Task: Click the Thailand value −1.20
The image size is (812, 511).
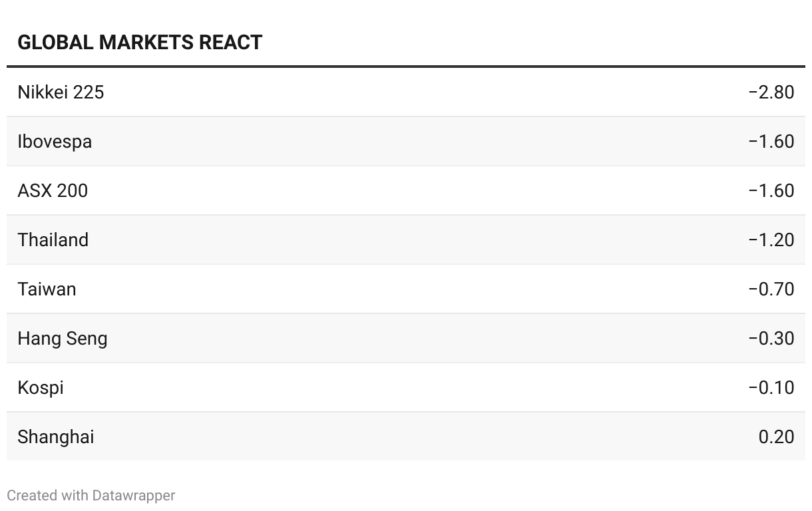Action: point(771,240)
